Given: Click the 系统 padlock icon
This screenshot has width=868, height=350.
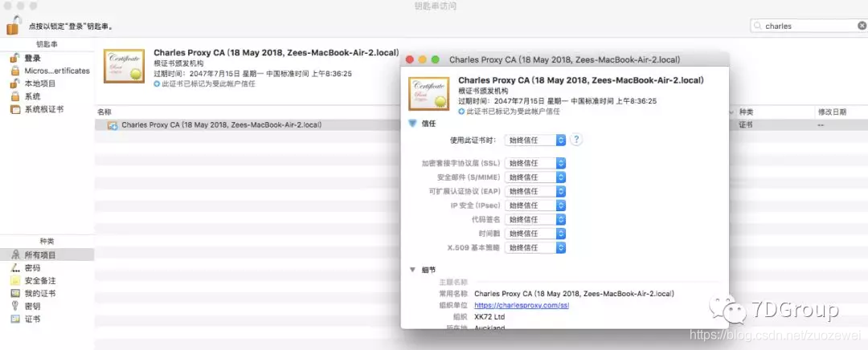Looking at the screenshot, I should tap(15, 96).
